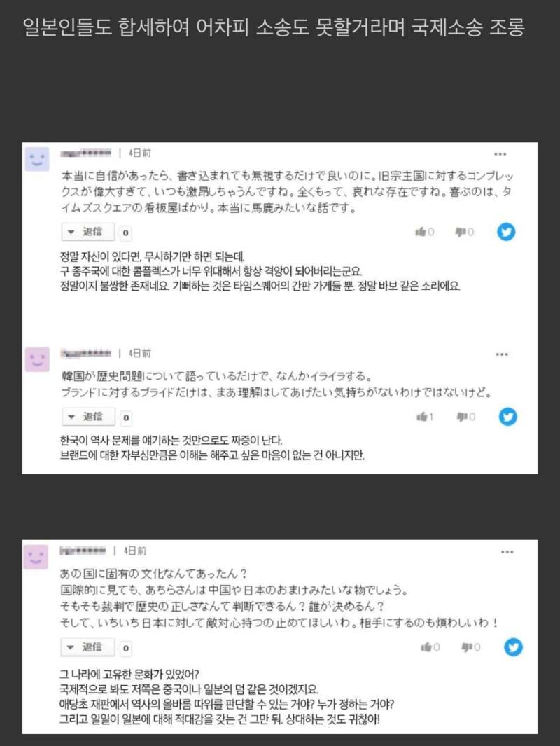560x746 pixels.
Task: Expand 返信 replies on third comment
Action: pyautogui.click(x=87, y=647)
